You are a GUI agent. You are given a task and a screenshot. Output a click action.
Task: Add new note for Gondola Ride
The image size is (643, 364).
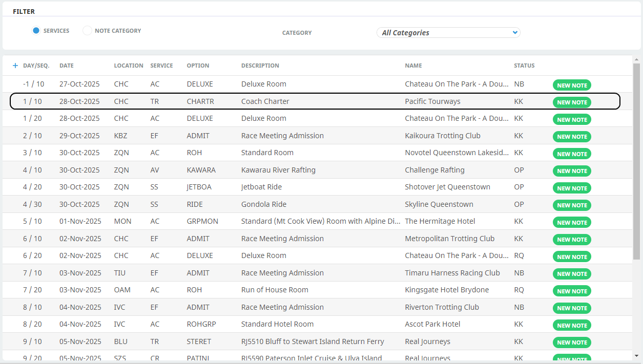pyautogui.click(x=572, y=205)
